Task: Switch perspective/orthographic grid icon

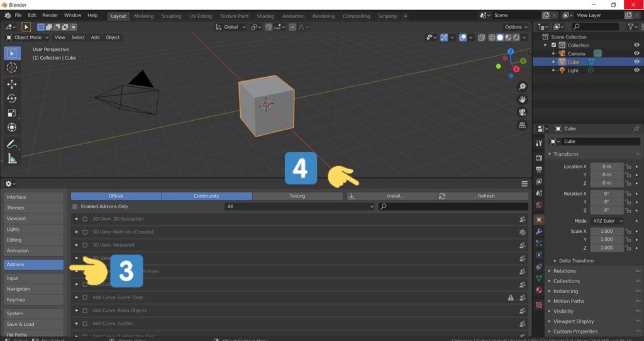Action: point(522,125)
